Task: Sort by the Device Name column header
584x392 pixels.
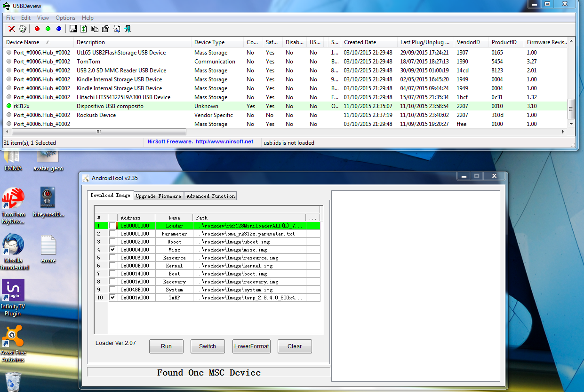Action: [x=39, y=42]
